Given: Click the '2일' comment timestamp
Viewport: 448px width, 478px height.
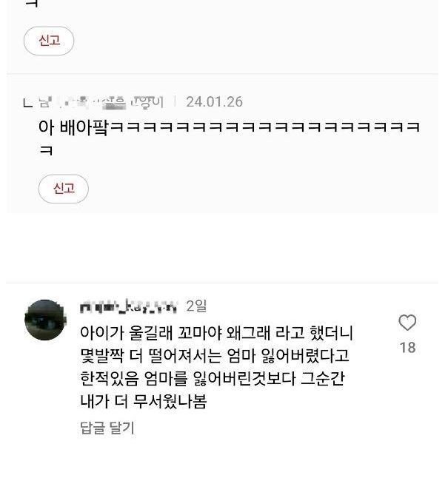Looking at the screenshot, I should [x=196, y=306].
